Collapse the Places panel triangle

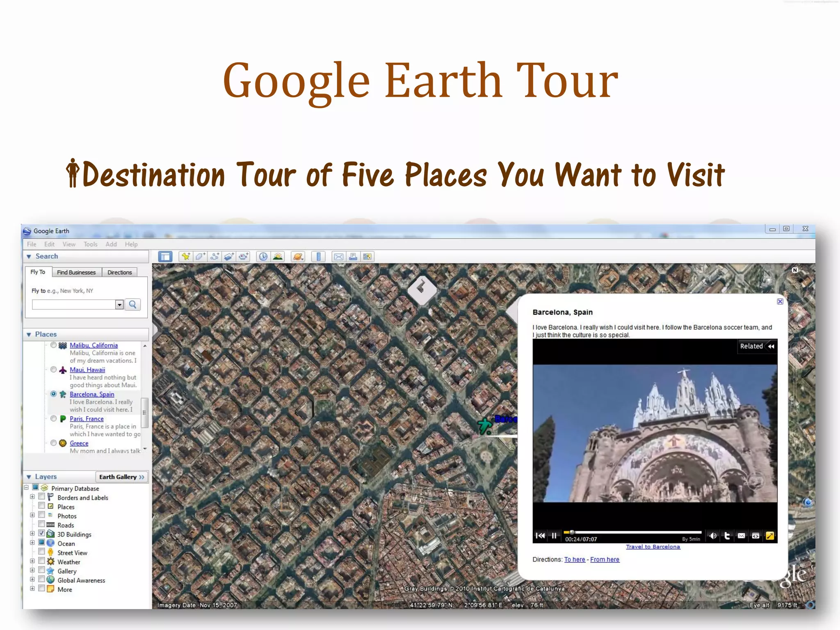[x=29, y=335]
